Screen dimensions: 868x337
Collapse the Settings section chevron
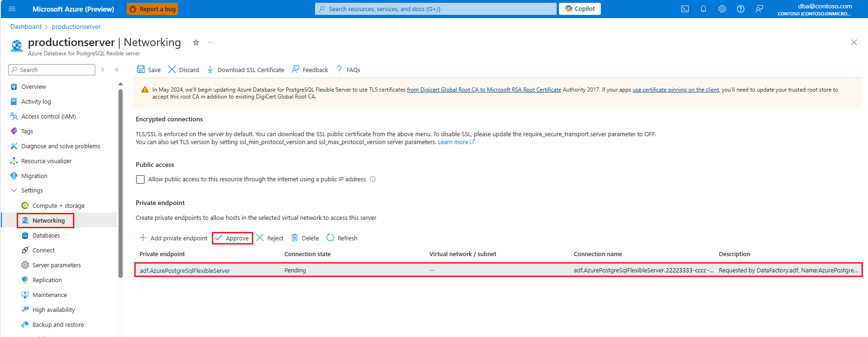click(x=14, y=190)
